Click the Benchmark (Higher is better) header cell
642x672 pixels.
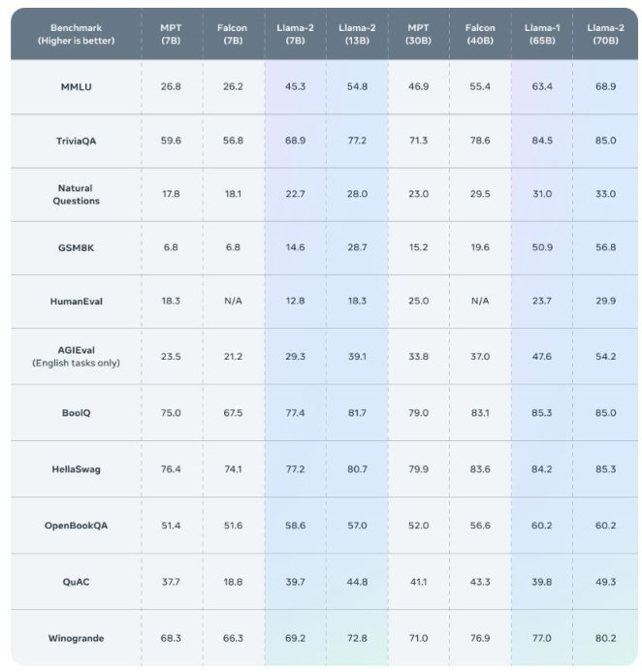[x=76, y=35]
